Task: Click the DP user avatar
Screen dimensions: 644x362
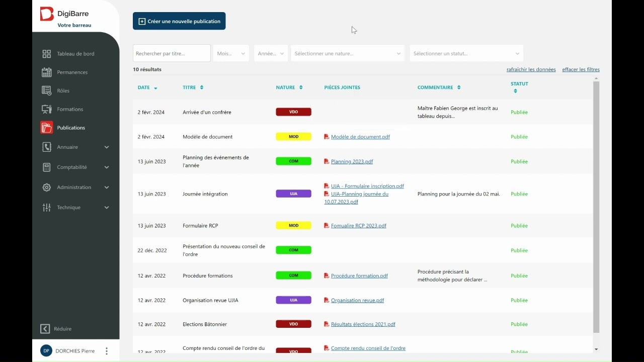Action: [46, 351]
